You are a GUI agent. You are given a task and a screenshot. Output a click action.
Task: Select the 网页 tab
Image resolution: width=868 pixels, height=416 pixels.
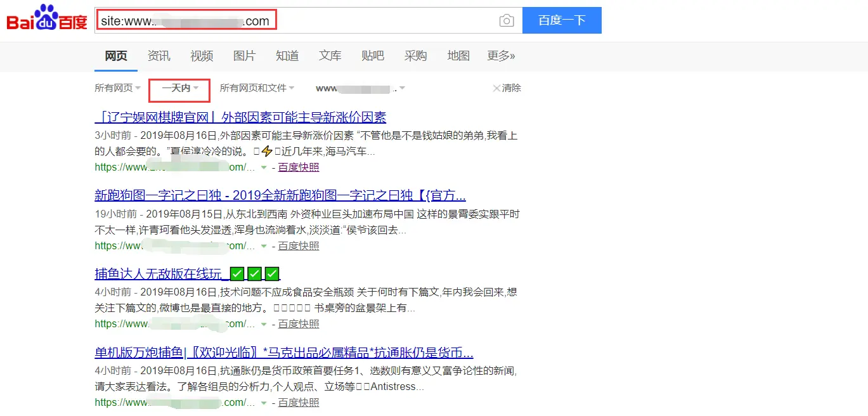pyautogui.click(x=116, y=56)
